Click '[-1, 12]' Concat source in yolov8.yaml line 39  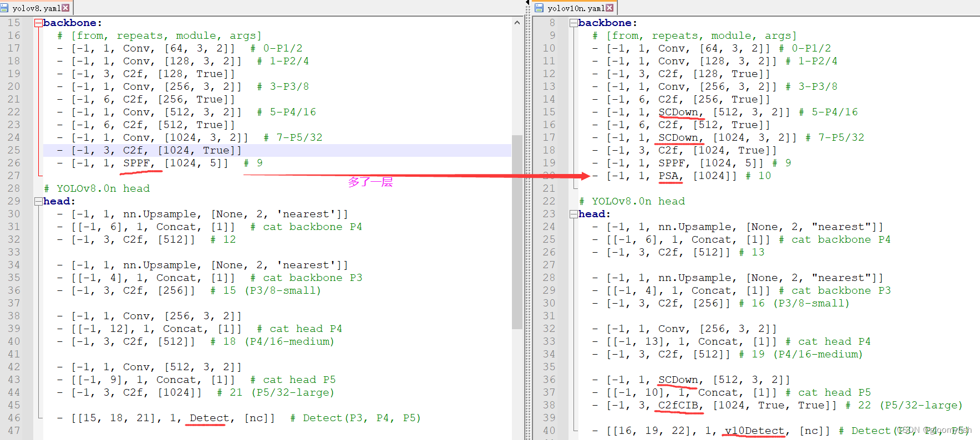(106, 329)
